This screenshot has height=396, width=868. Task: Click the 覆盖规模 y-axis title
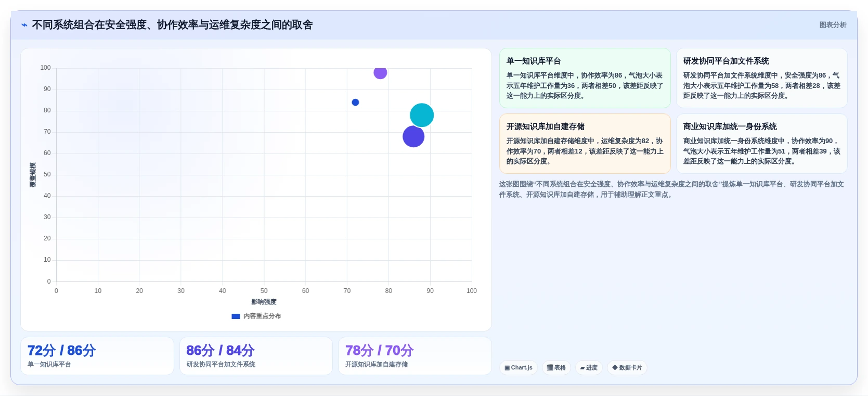[x=33, y=175]
